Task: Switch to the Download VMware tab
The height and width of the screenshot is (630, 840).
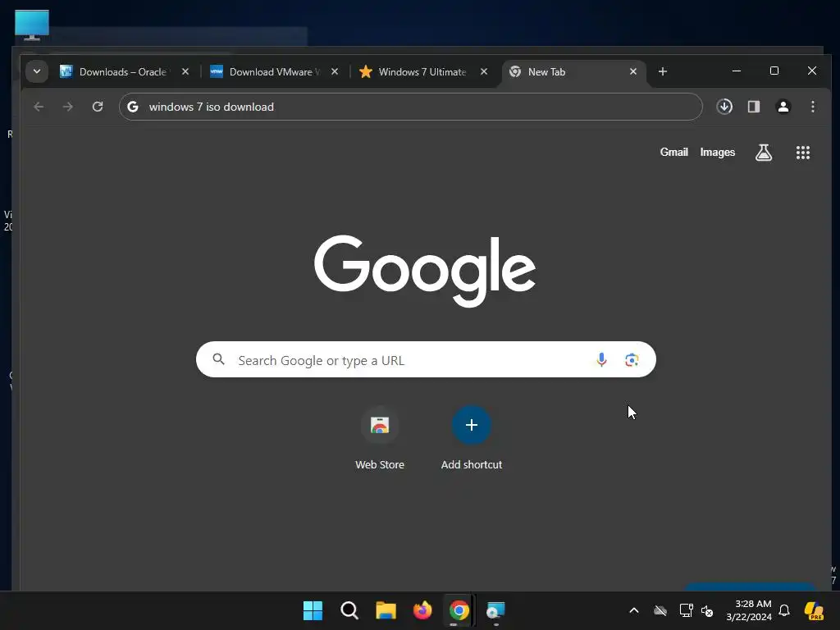Action: click(x=274, y=72)
